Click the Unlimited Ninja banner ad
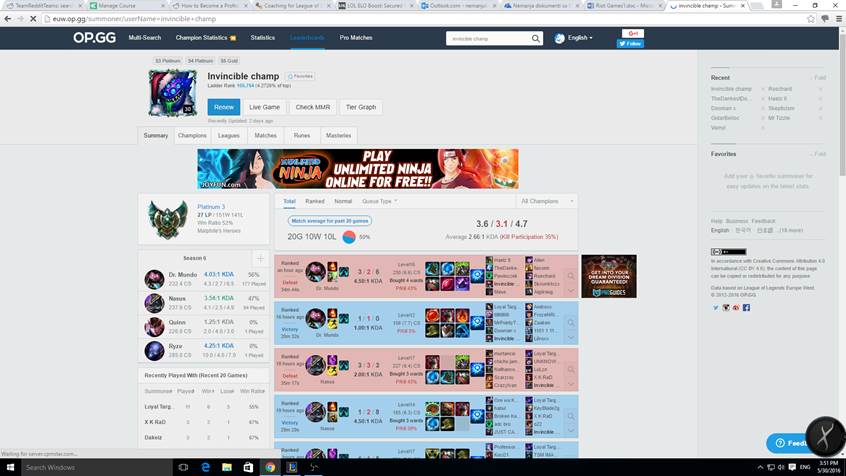Screen dimensions: 846x476 [x=358, y=169]
